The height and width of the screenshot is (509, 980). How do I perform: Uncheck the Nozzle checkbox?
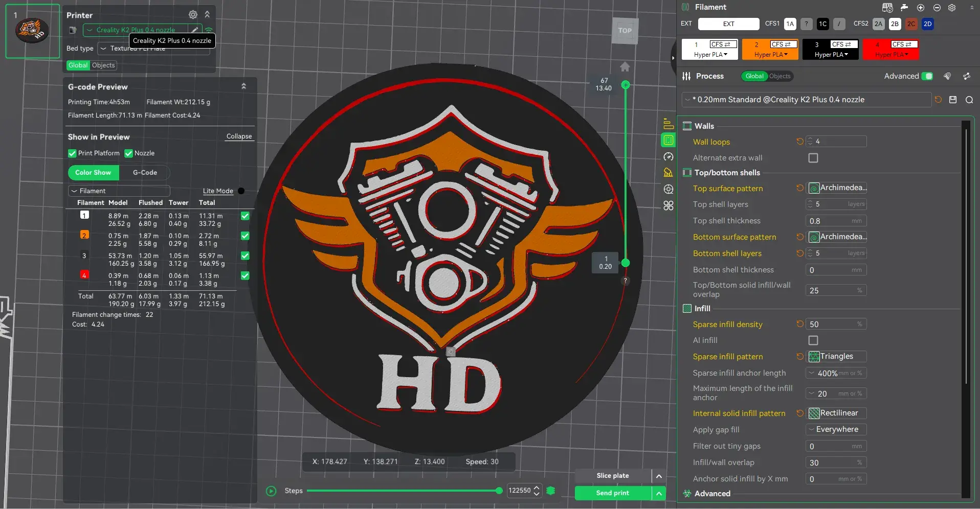click(129, 153)
